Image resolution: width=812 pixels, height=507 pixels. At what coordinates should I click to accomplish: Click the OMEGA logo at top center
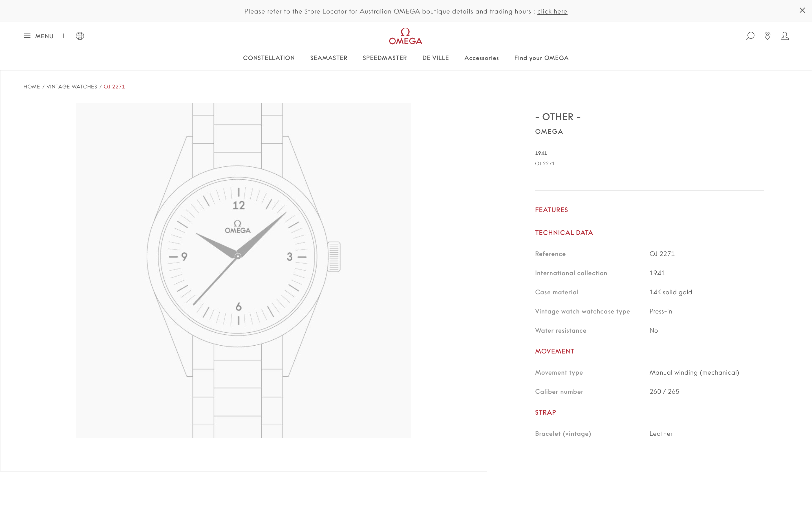[405, 37]
